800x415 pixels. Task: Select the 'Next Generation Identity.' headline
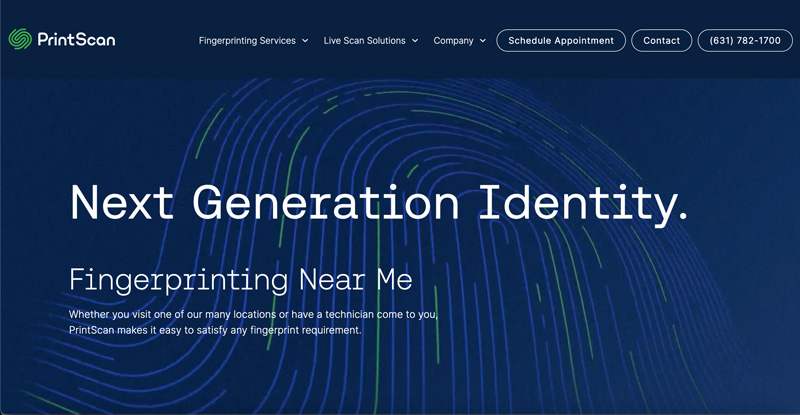[x=379, y=204]
